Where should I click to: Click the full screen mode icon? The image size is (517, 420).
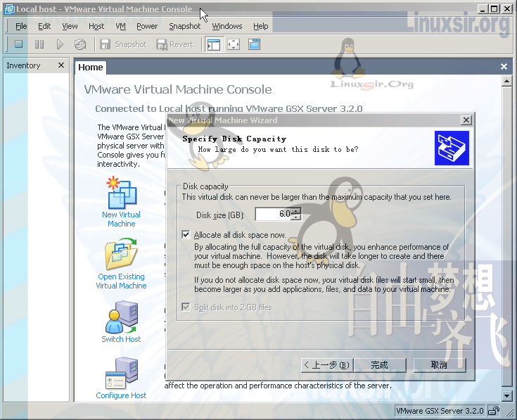coord(234,44)
